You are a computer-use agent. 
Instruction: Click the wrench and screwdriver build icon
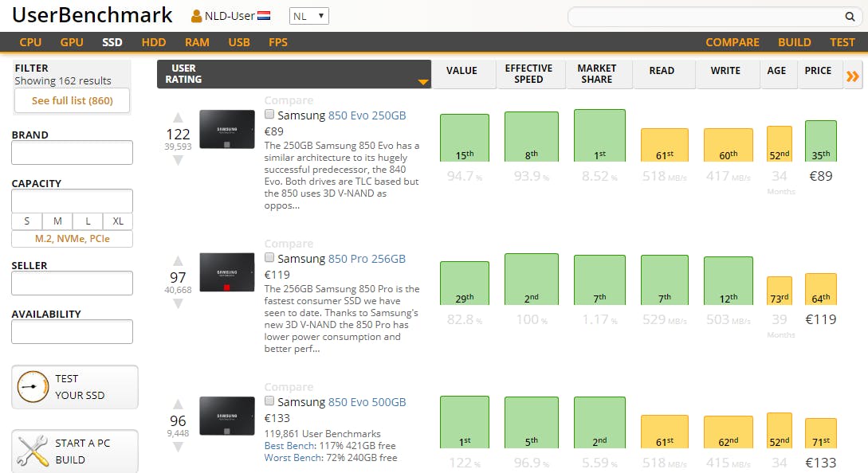tap(33, 451)
